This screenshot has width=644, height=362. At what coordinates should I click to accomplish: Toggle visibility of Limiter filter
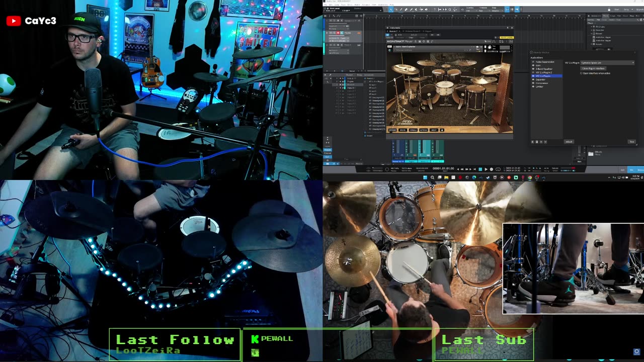click(x=533, y=86)
